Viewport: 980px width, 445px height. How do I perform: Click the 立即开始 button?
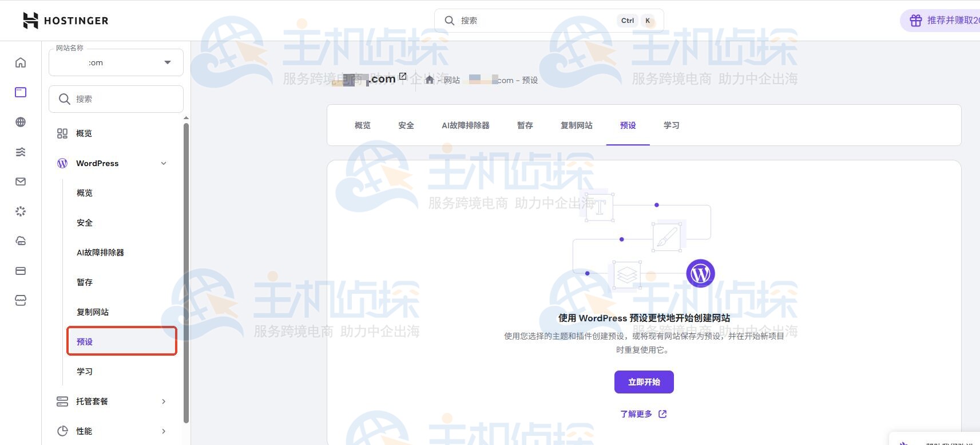pos(644,382)
